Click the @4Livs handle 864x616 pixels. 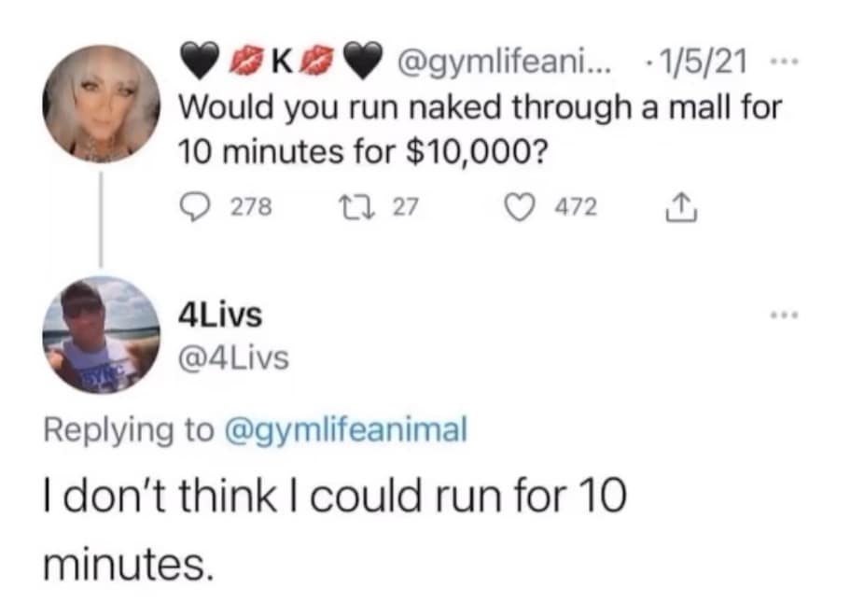(x=233, y=356)
